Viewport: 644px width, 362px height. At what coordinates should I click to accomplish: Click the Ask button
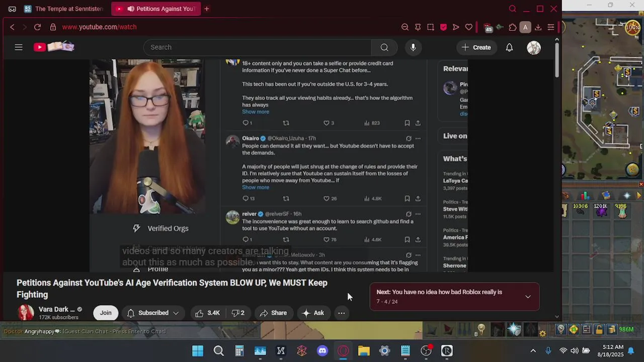(x=313, y=313)
